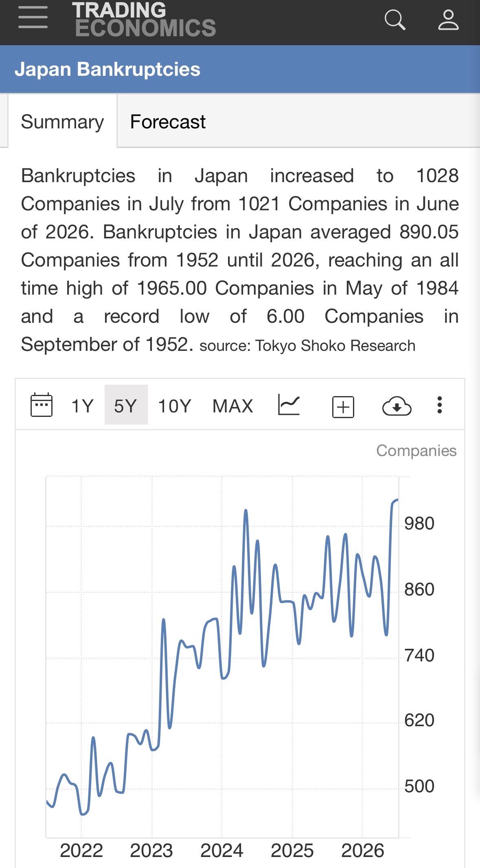This screenshot has width=480, height=868.
Task: Click the chart line low near 2022
Action: point(84,814)
